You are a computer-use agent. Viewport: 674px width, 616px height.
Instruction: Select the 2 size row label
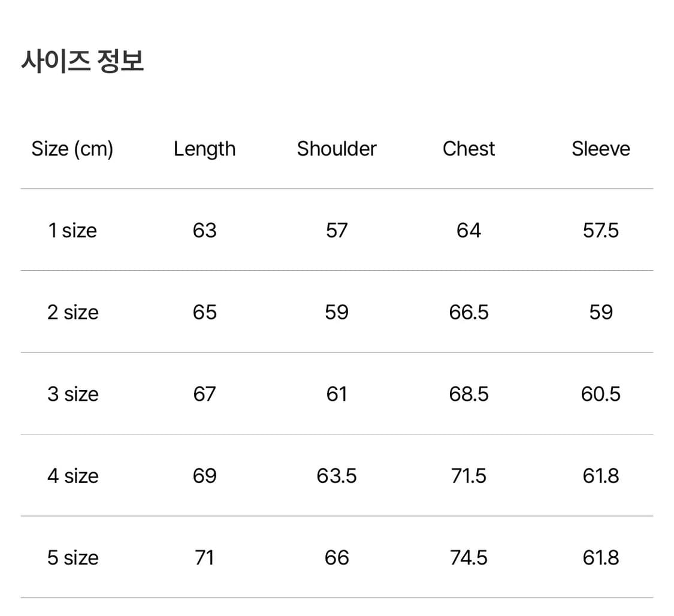72,312
